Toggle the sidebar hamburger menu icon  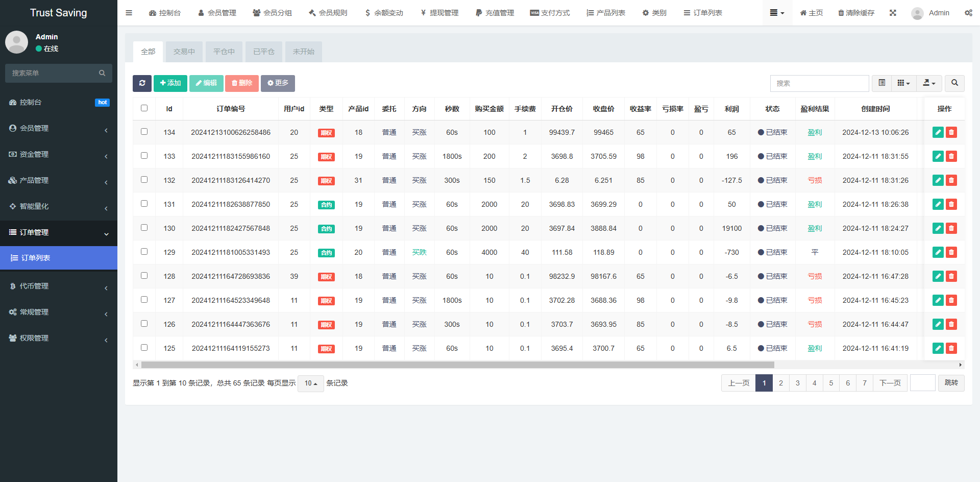click(x=129, y=13)
